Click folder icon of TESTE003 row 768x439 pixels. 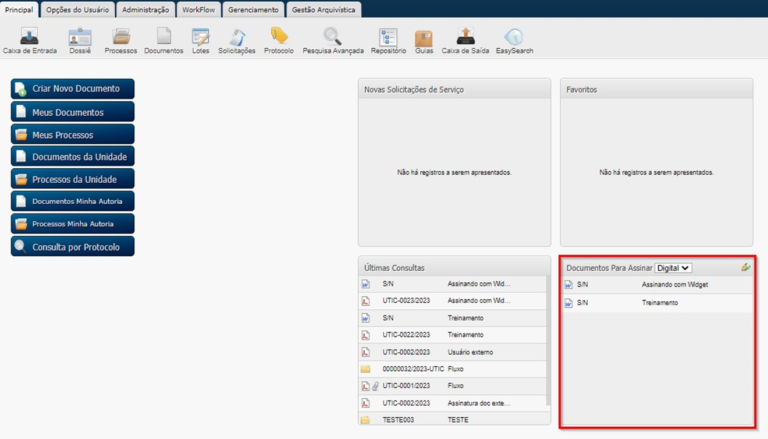(x=365, y=420)
